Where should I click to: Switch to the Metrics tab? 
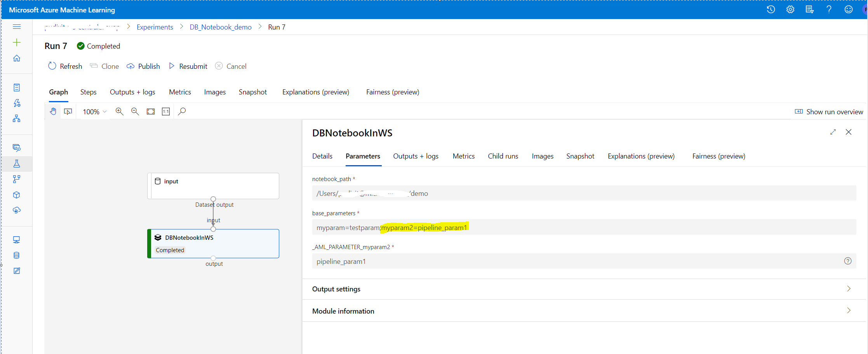[x=180, y=92]
